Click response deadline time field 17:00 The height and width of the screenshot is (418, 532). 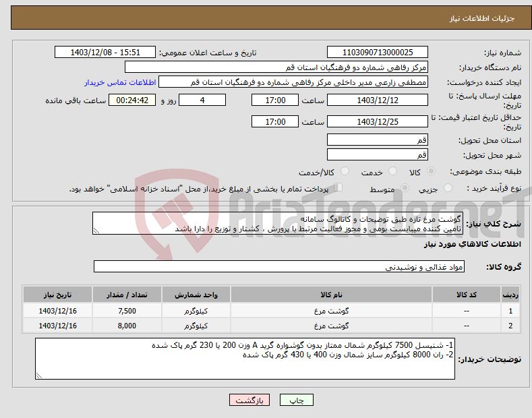[x=275, y=100]
